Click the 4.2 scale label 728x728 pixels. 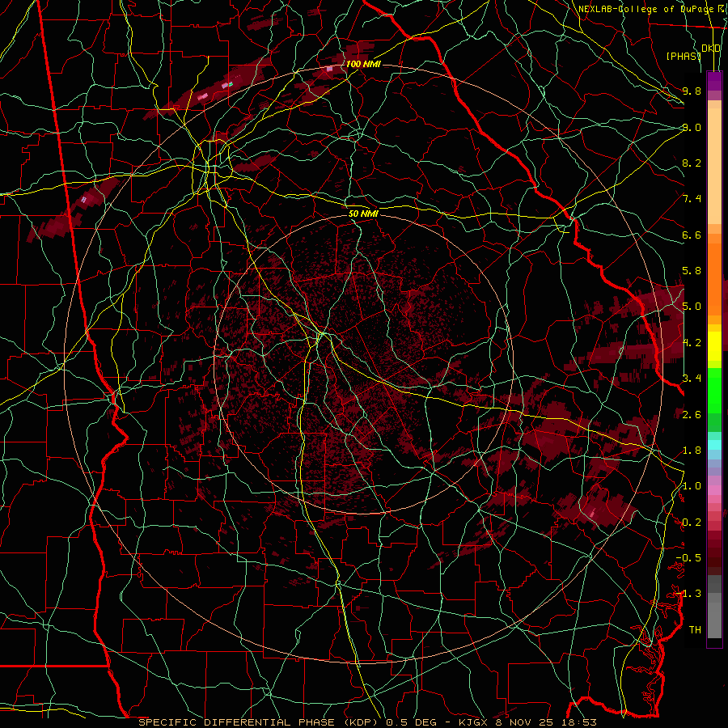point(692,343)
